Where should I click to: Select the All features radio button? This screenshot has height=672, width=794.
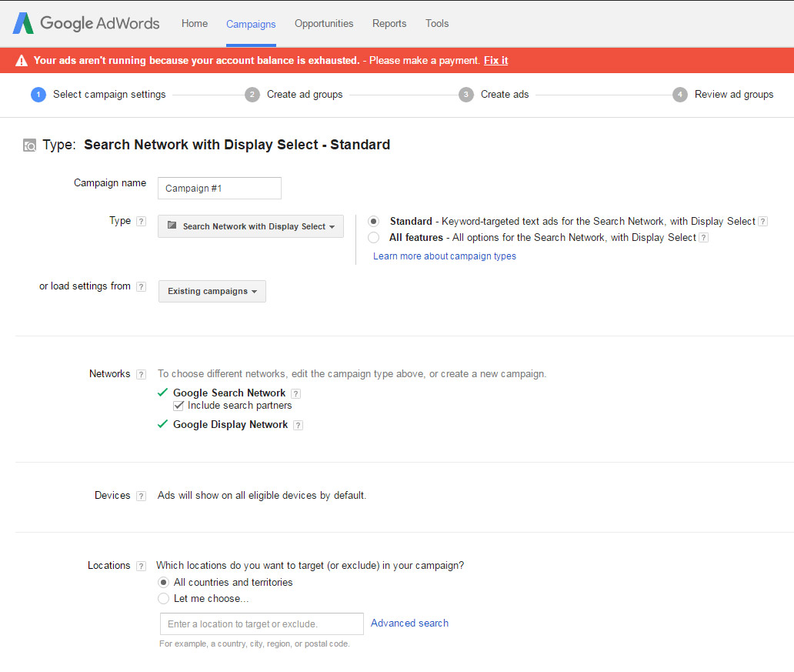tap(374, 238)
